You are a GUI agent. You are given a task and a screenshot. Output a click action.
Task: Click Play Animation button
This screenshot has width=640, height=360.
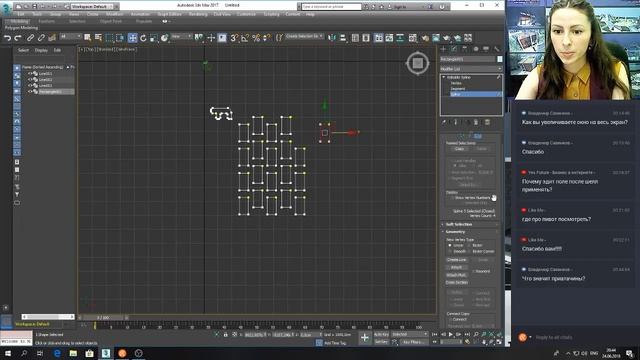tap(451, 334)
